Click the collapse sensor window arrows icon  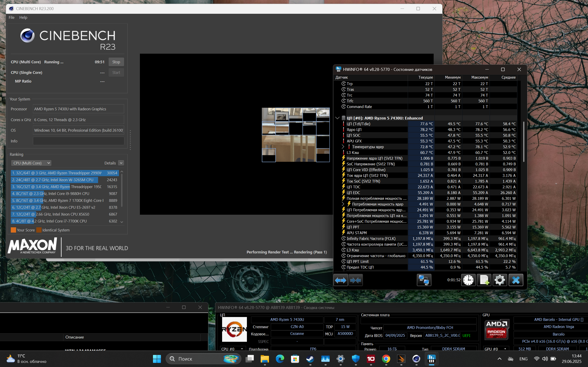[356, 280]
